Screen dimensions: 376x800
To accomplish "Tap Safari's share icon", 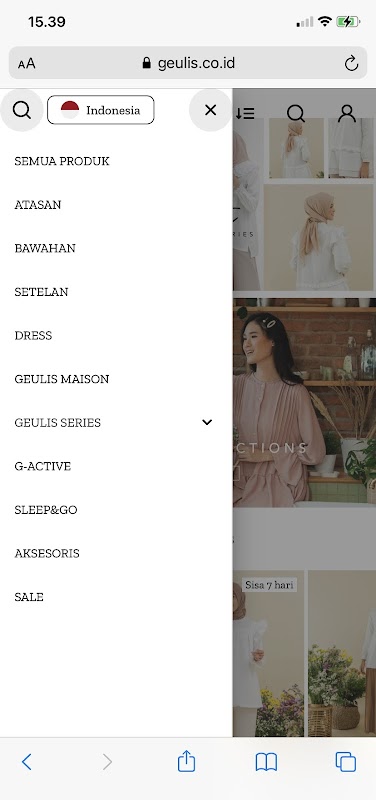I will 186,761.
